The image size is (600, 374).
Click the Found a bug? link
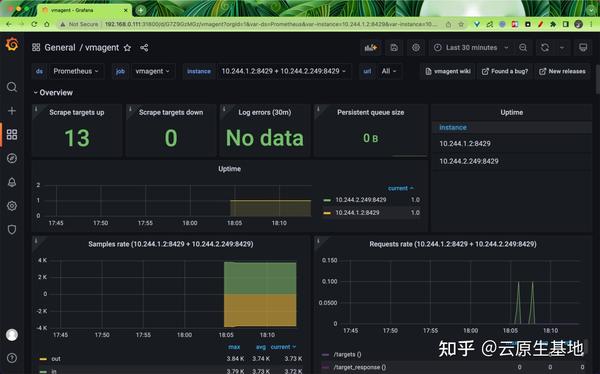505,72
